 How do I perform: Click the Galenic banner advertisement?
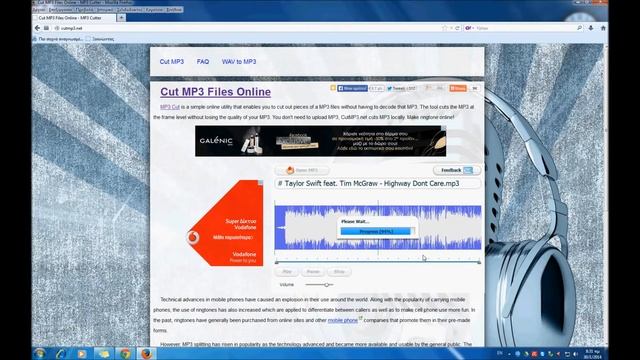point(320,141)
